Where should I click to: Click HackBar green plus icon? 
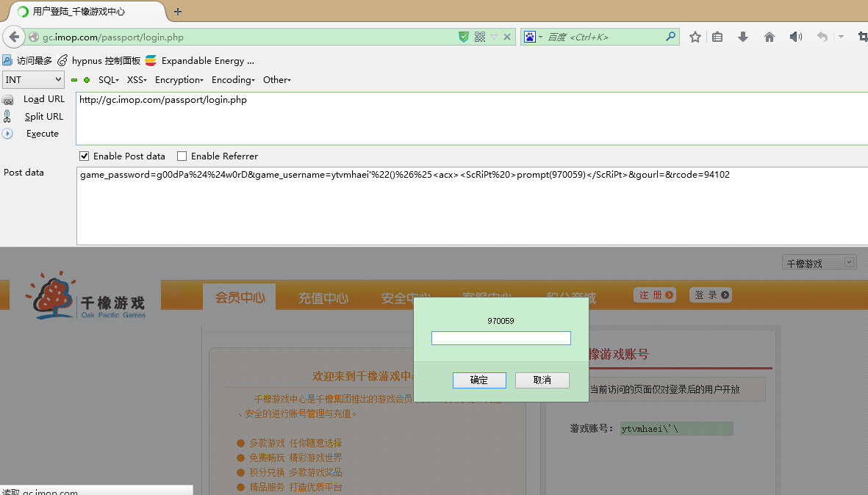pos(87,80)
